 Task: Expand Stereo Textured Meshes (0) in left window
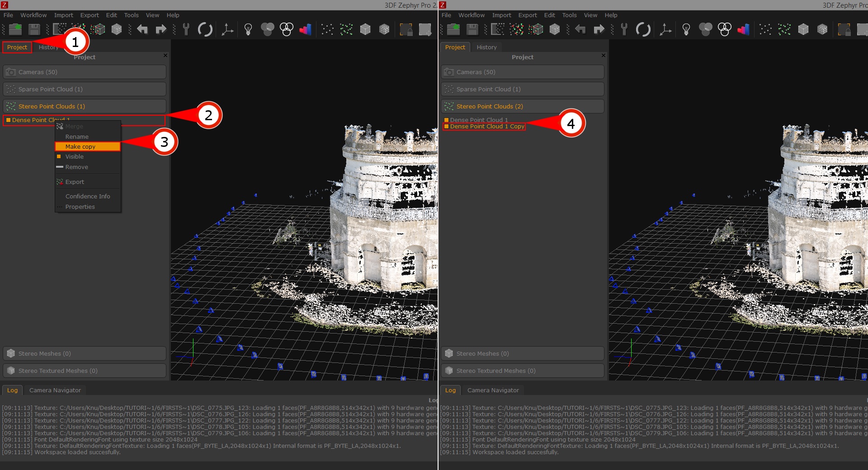pos(85,371)
